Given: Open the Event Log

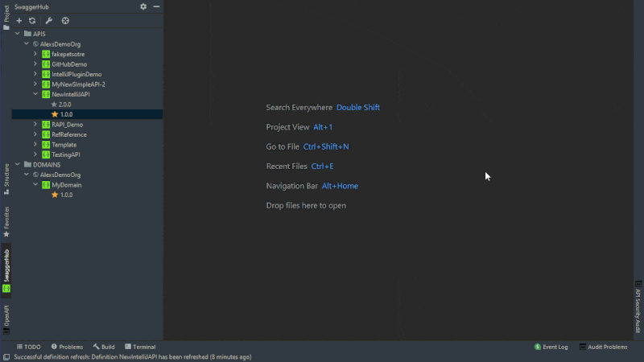Looking at the screenshot, I should [x=551, y=347].
